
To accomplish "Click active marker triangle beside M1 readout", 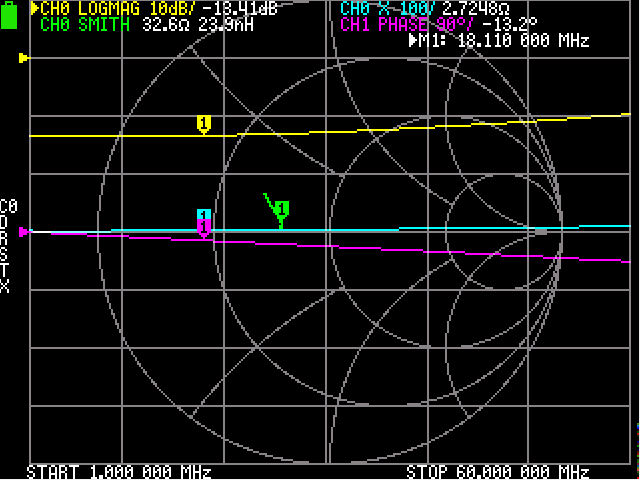I will click(414, 42).
